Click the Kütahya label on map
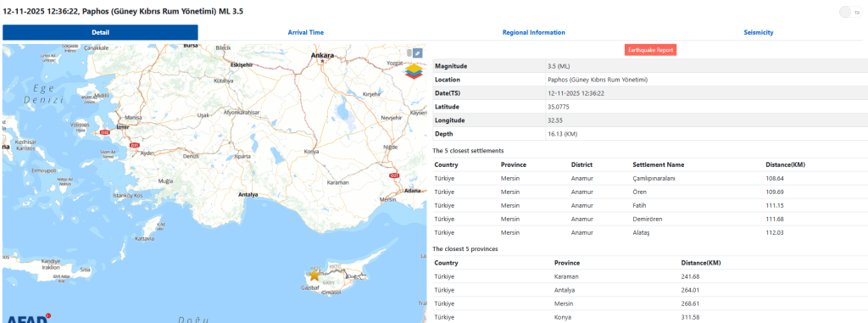Viewport: 868px width, 323px height. click(224, 81)
